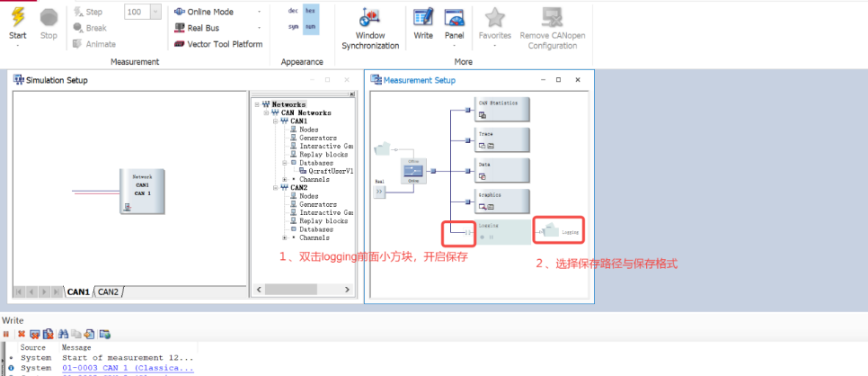Image resolution: width=868 pixels, height=376 pixels.
Task: Click the tree pane horizontal scrollbar thumb
Action: coord(290,290)
